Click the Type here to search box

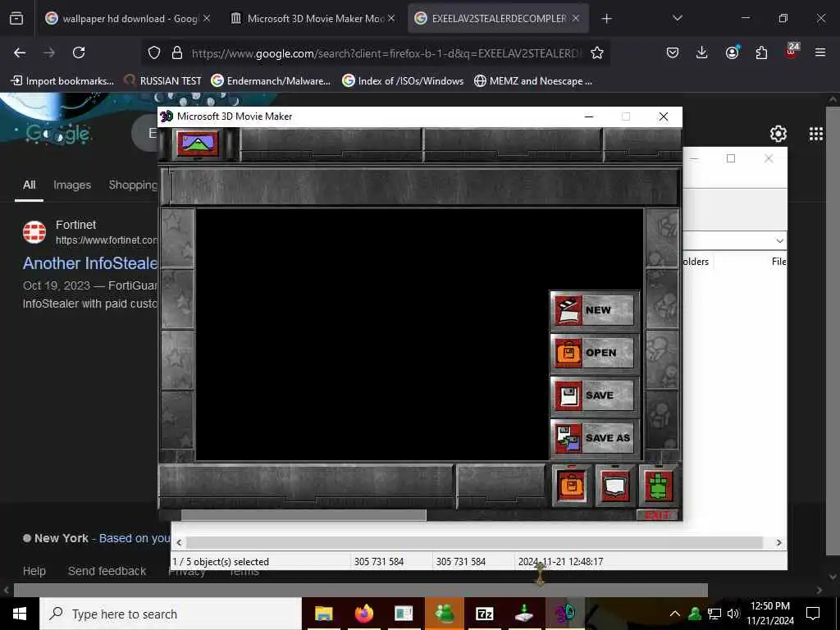click(171, 614)
